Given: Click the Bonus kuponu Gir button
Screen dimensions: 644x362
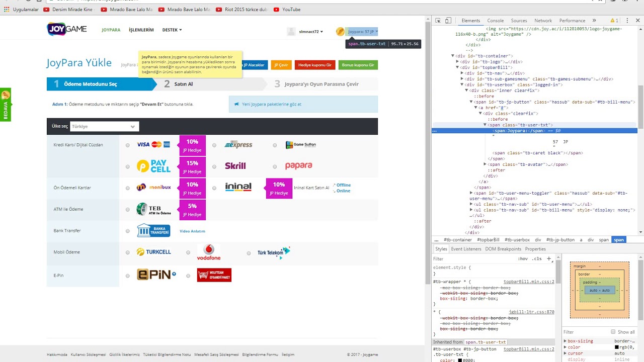Looking at the screenshot, I should click(x=358, y=65).
